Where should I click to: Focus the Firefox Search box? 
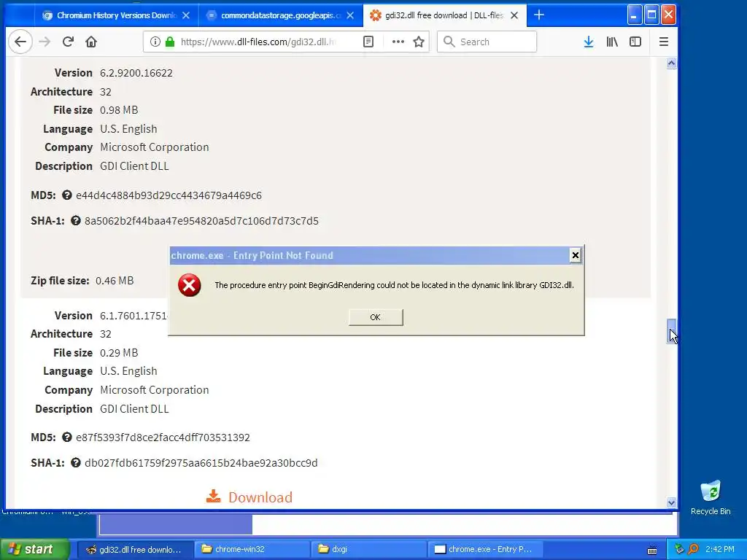click(487, 42)
